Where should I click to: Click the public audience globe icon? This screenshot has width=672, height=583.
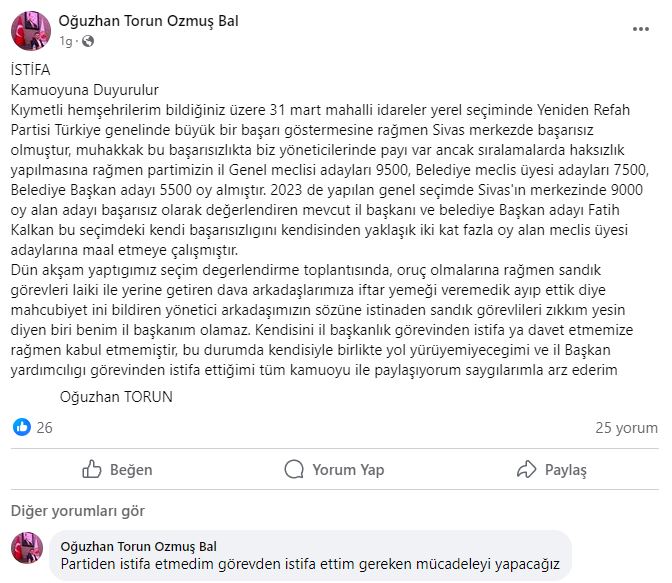click(87, 41)
